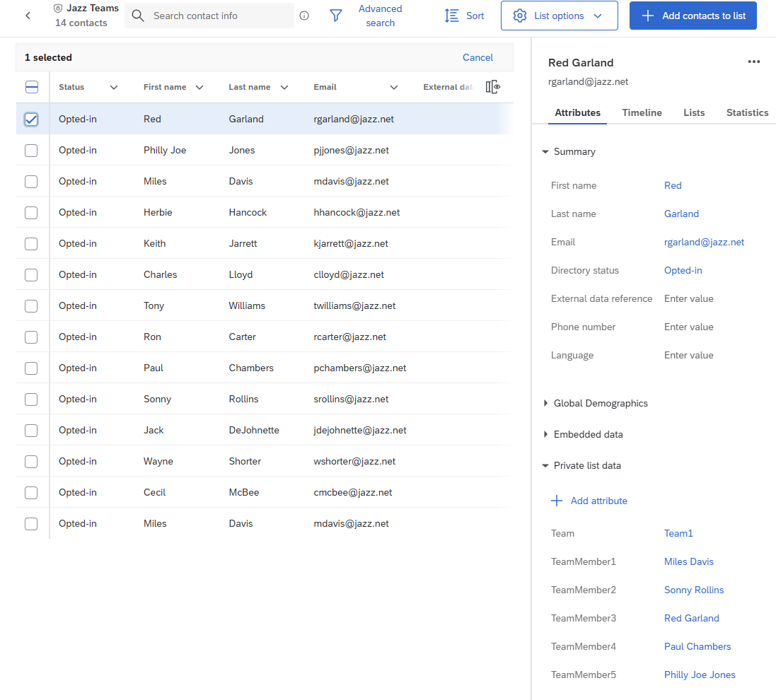776x700 pixels.
Task: Select the Paul Chambers checkbox
Action: pyautogui.click(x=31, y=368)
